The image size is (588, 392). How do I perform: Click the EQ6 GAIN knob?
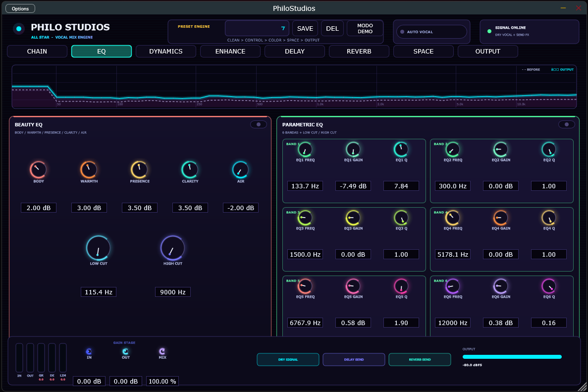501,286
